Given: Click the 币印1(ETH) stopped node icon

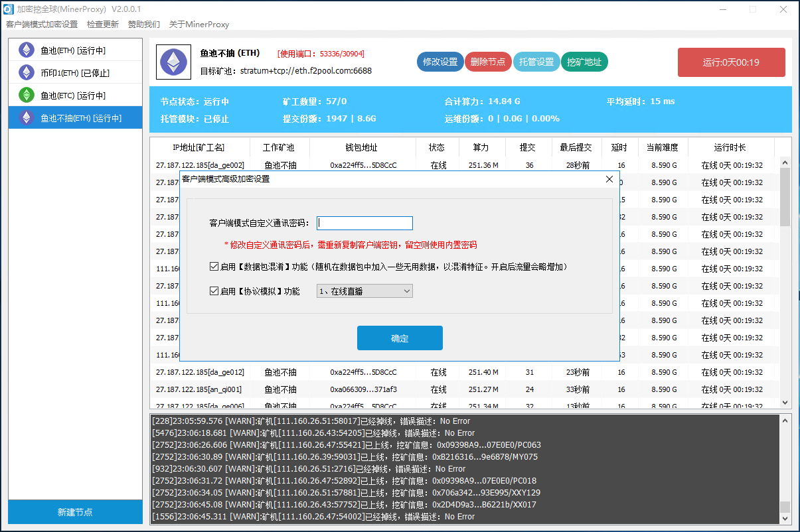Looking at the screenshot, I should coord(27,73).
